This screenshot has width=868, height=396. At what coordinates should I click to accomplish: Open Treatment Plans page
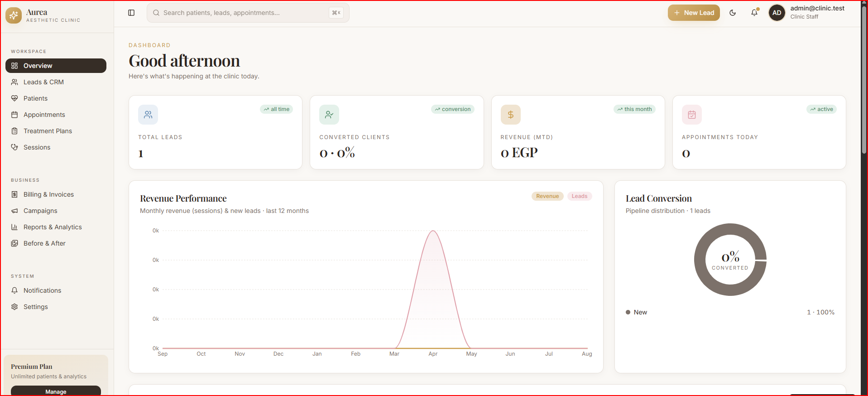56,131
